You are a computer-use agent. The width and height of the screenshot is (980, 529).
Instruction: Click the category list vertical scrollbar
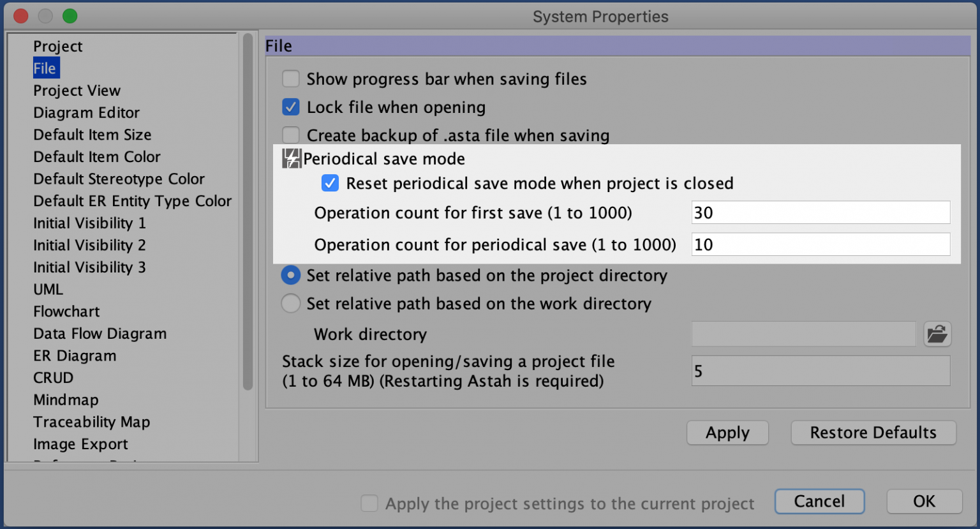(x=248, y=211)
